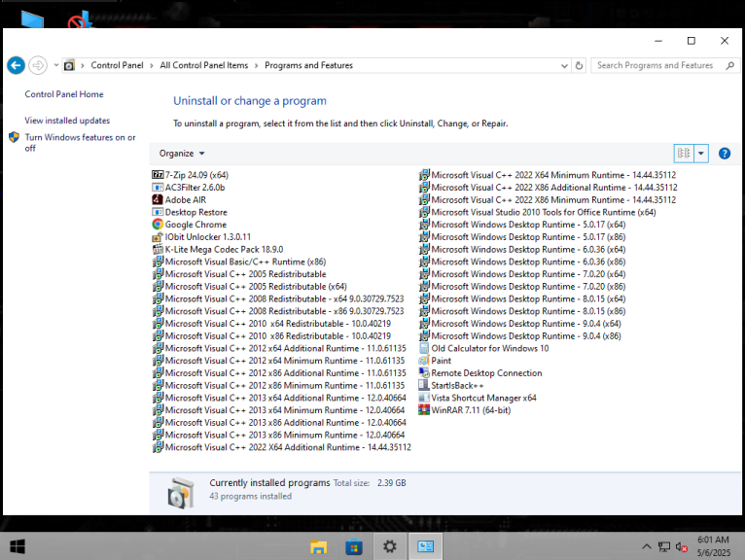745x560 pixels.
Task: Select Visual C++ 2022 X64 Additional Runtime
Action: pyautogui.click(x=282, y=447)
